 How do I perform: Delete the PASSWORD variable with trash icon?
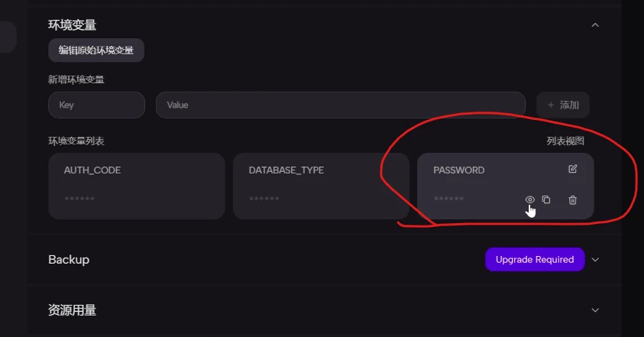tap(572, 199)
